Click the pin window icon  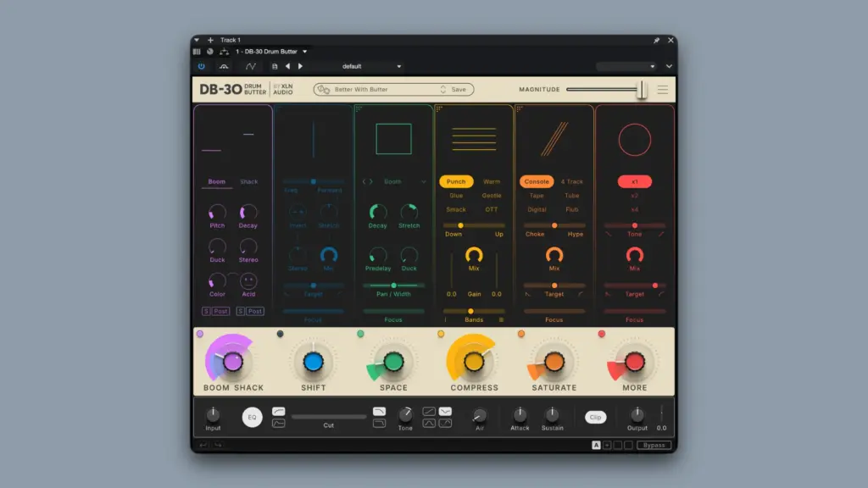pos(657,41)
